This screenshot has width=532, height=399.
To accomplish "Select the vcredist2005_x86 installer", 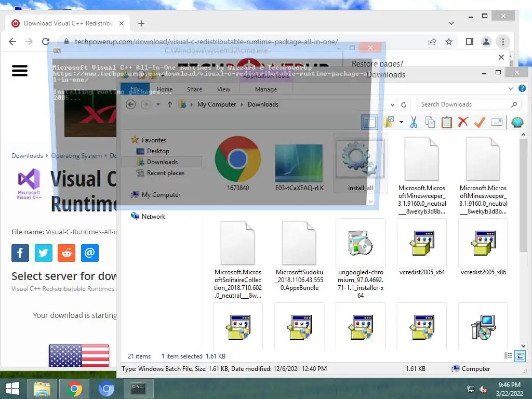I will pos(483,247).
